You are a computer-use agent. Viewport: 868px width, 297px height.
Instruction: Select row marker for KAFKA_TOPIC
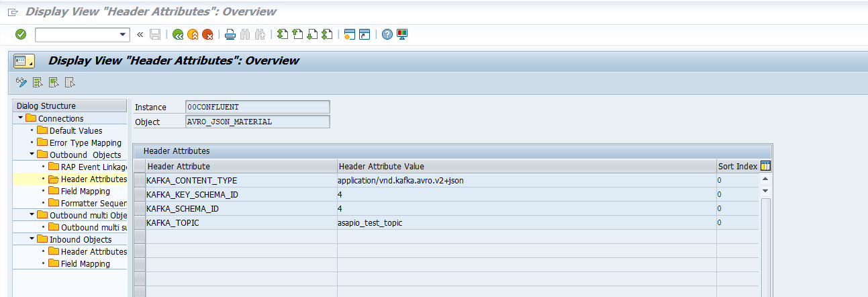click(x=140, y=222)
